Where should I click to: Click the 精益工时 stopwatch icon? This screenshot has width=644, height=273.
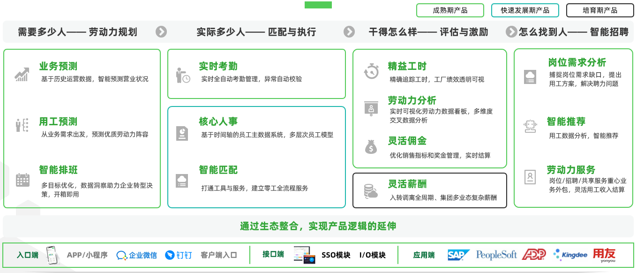[x=371, y=71]
